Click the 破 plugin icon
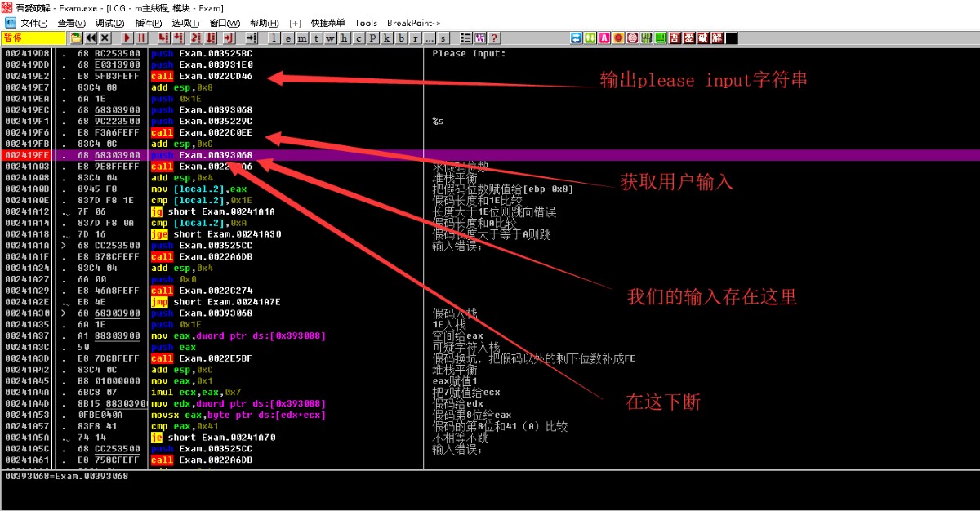980x511 pixels. (702, 38)
